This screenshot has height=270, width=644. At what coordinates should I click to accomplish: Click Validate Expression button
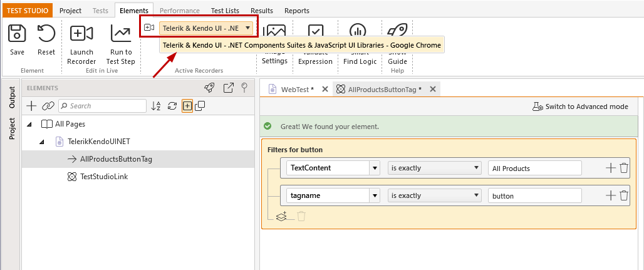point(315,44)
